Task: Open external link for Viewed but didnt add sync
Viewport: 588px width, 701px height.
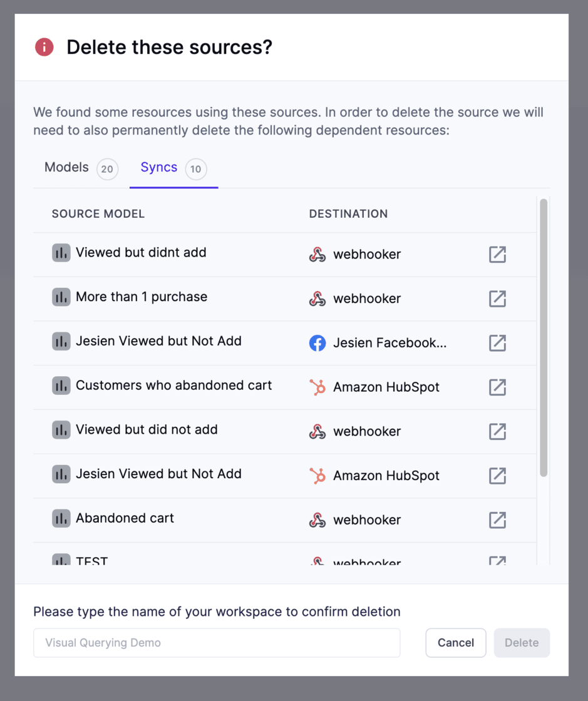Action: pos(497,255)
